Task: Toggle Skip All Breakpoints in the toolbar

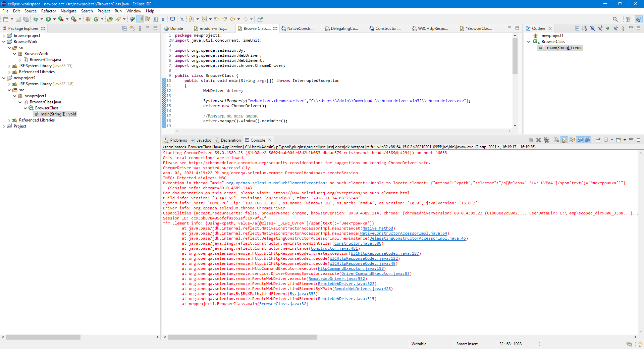Action: tap(182, 19)
